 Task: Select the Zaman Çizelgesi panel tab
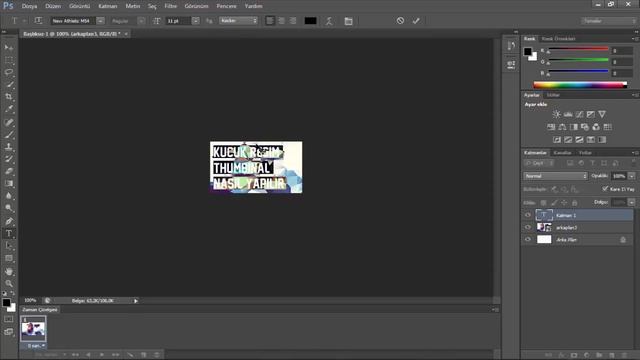[x=40, y=309]
